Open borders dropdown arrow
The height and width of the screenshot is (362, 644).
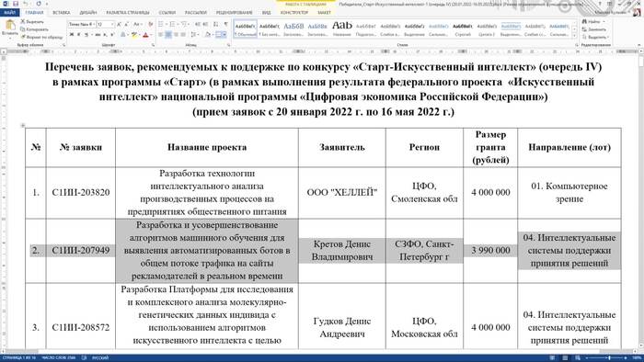coord(224,35)
